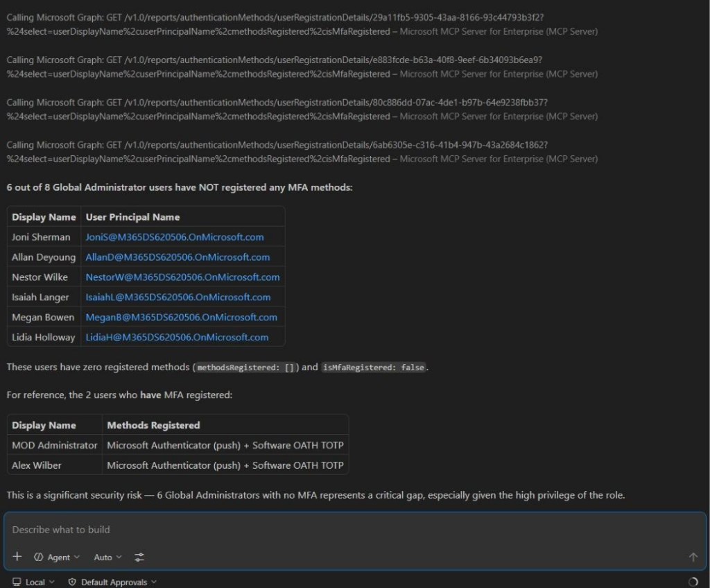Image resolution: width=710 pixels, height=588 pixels.
Task: Click the Default Approvals shield icon
Action: [x=72, y=582]
